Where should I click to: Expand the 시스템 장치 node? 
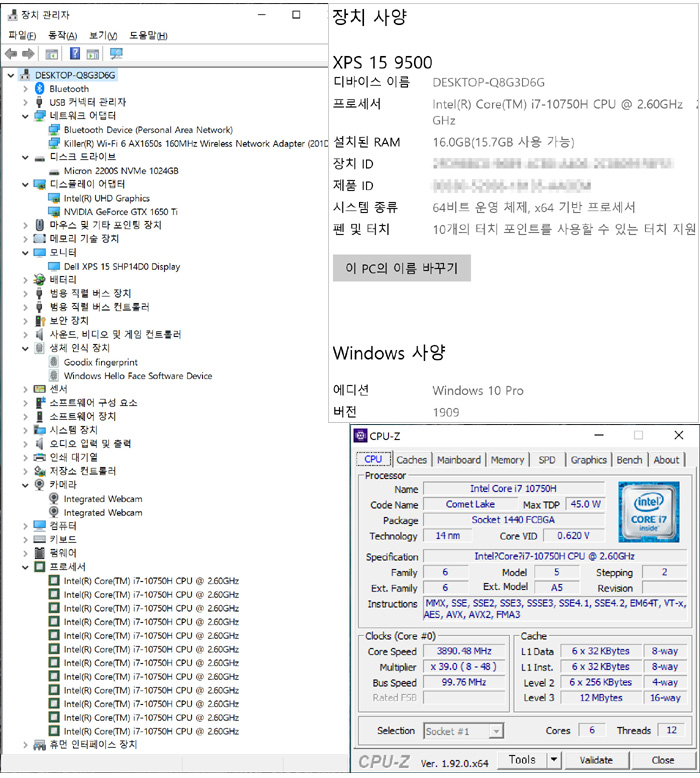[25, 430]
